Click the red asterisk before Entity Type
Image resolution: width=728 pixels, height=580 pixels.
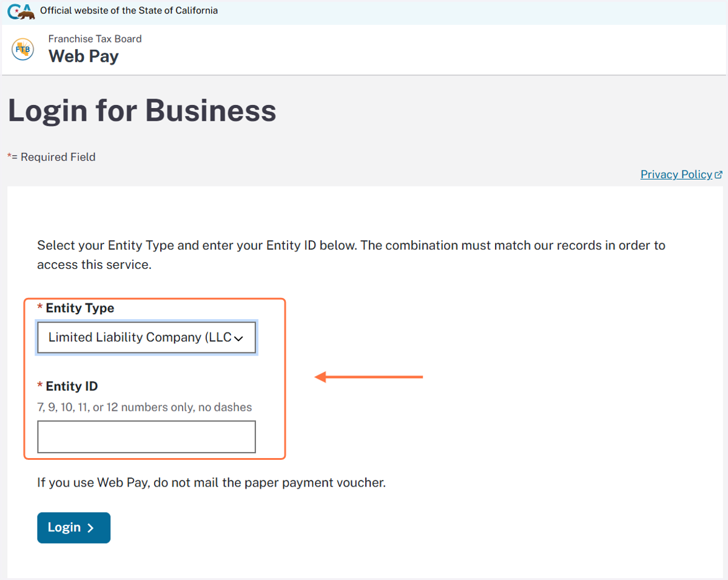(40, 308)
